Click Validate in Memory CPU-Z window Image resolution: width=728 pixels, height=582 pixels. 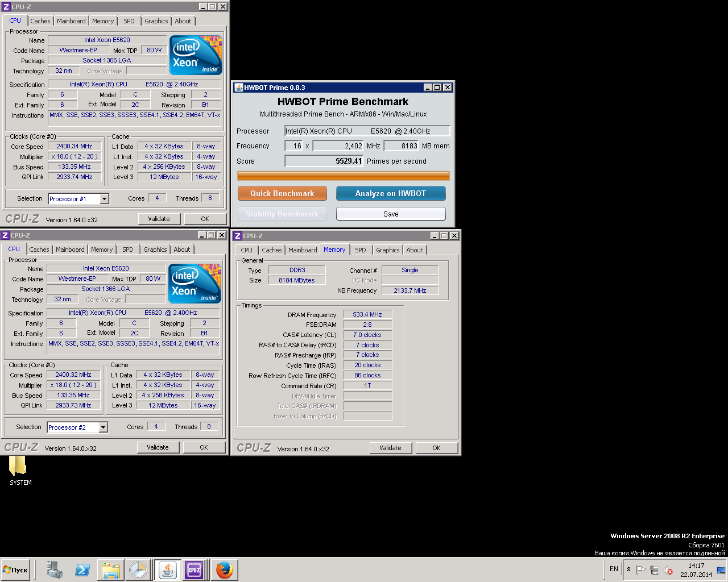391,448
